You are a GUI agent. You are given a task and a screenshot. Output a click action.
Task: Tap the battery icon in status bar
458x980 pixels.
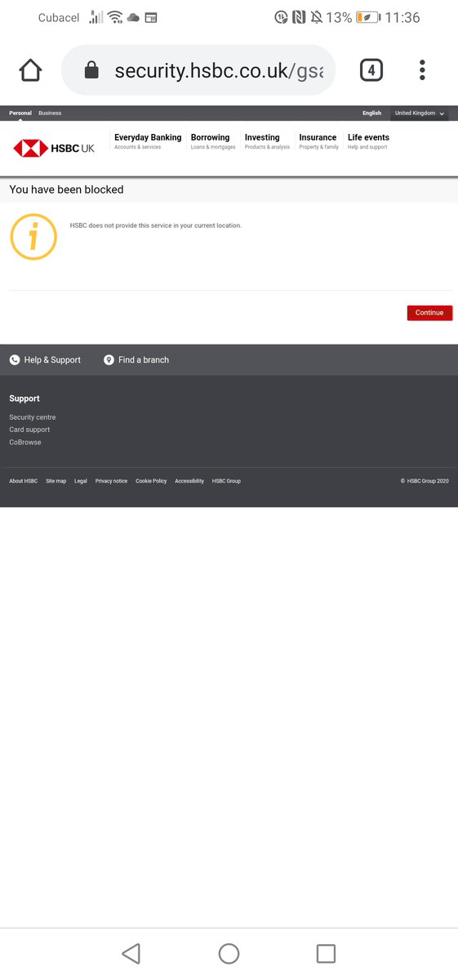pyautogui.click(x=368, y=17)
